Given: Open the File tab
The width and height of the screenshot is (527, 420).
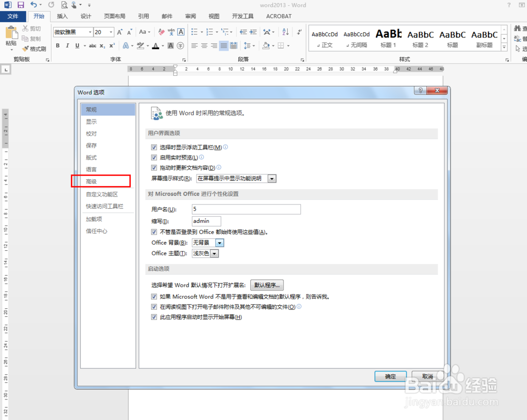Looking at the screenshot, I should click(13, 16).
